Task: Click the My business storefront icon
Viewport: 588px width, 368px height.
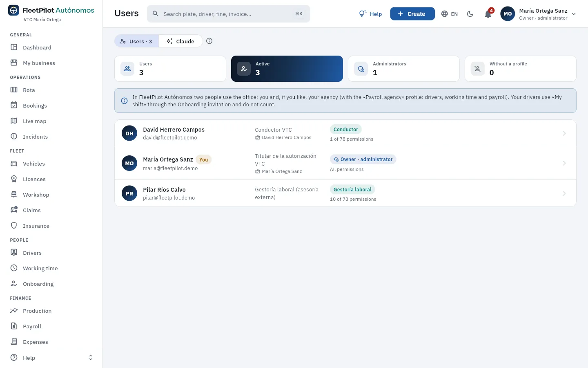Action: click(14, 63)
